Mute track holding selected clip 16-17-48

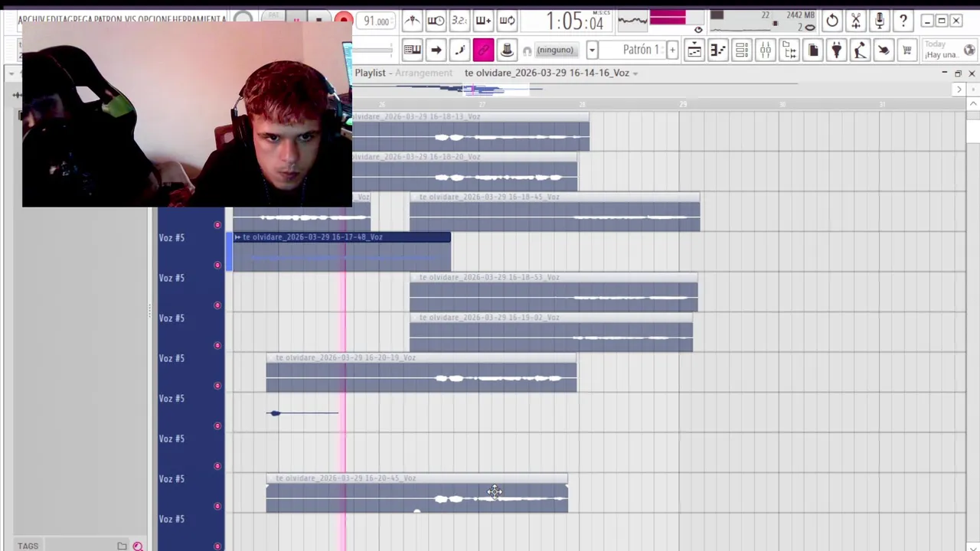pos(217,265)
